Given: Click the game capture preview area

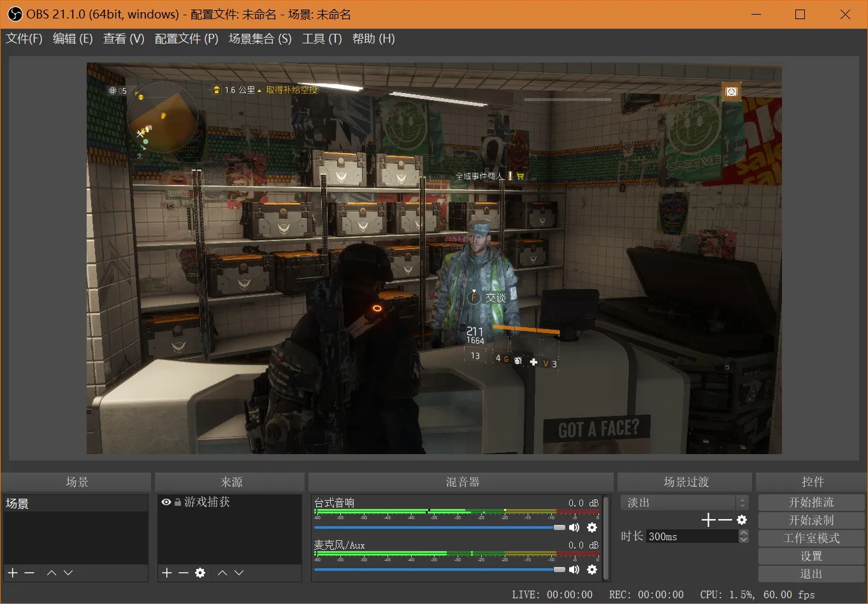Looking at the screenshot, I should click(x=434, y=258).
